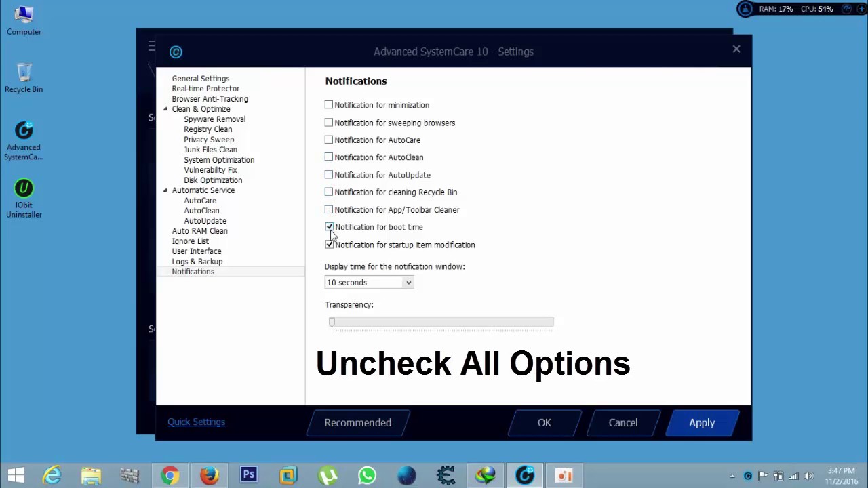
Task: Collapse the Automatic Service tree node
Action: (165, 190)
